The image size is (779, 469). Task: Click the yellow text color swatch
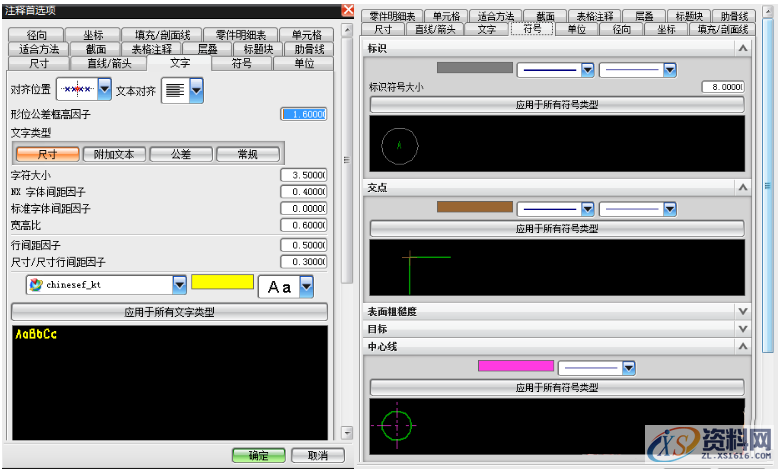click(x=222, y=283)
